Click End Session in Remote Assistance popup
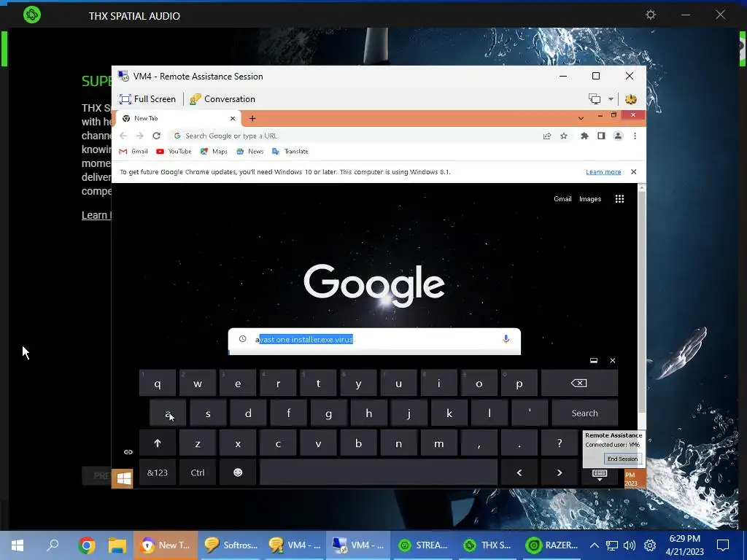 pos(622,459)
